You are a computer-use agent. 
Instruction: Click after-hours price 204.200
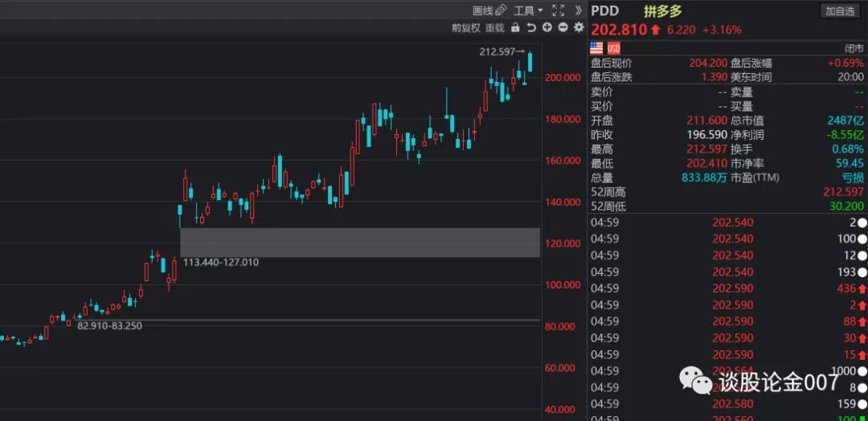coord(707,63)
